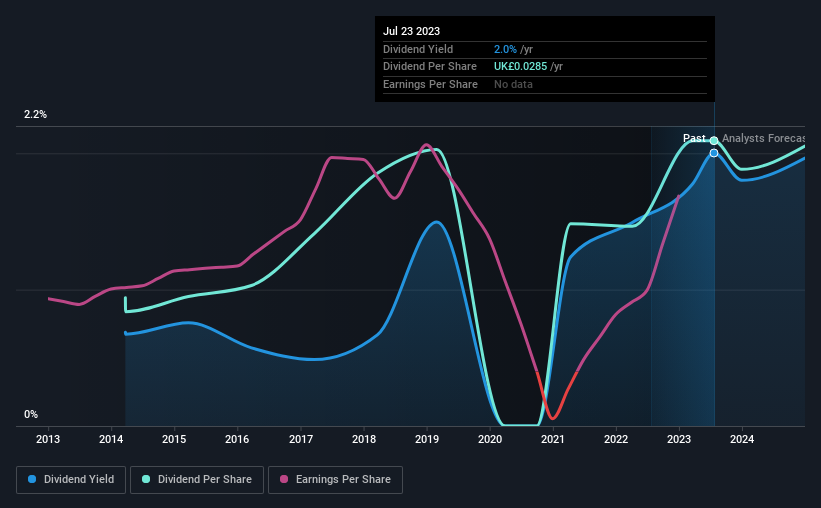
Task: Click the Analysts Forecast label
Action: click(763, 138)
